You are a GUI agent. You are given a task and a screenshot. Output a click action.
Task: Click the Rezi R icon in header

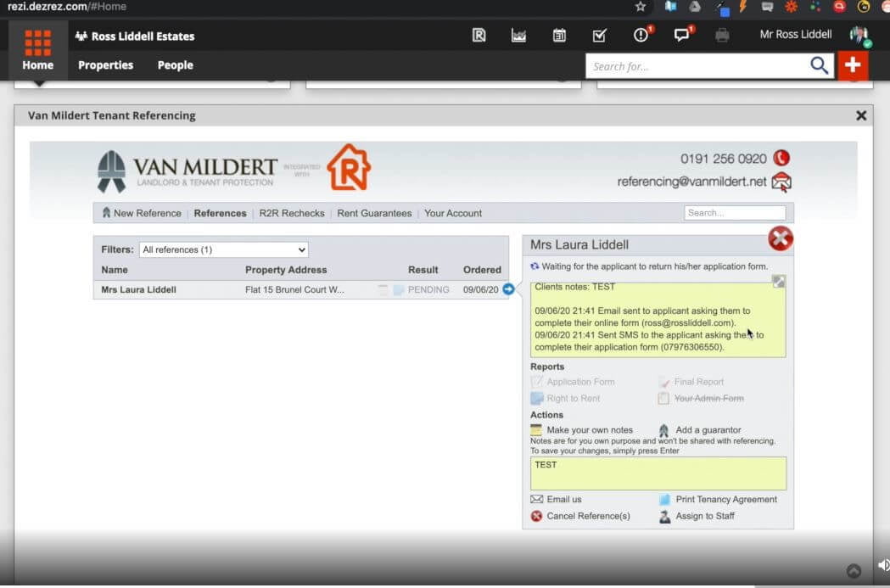point(479,35)
